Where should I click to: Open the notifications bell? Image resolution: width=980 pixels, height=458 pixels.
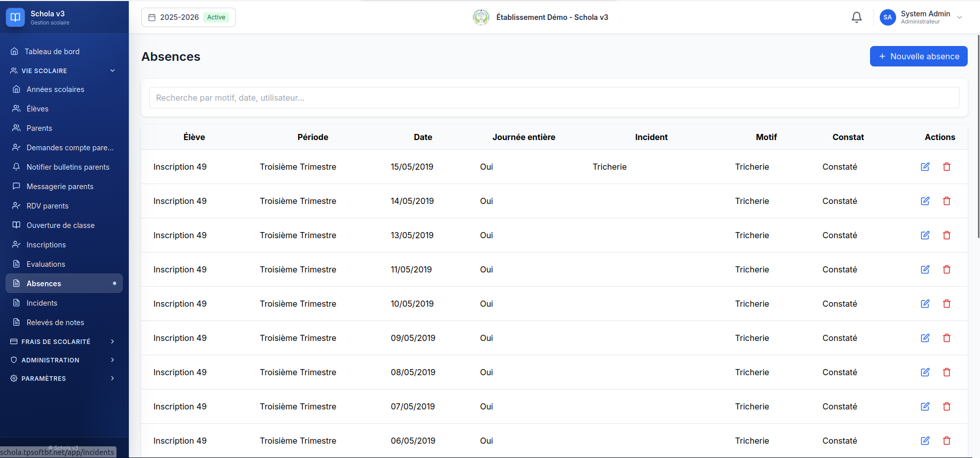pyautogui.click(x=856, y=17)
